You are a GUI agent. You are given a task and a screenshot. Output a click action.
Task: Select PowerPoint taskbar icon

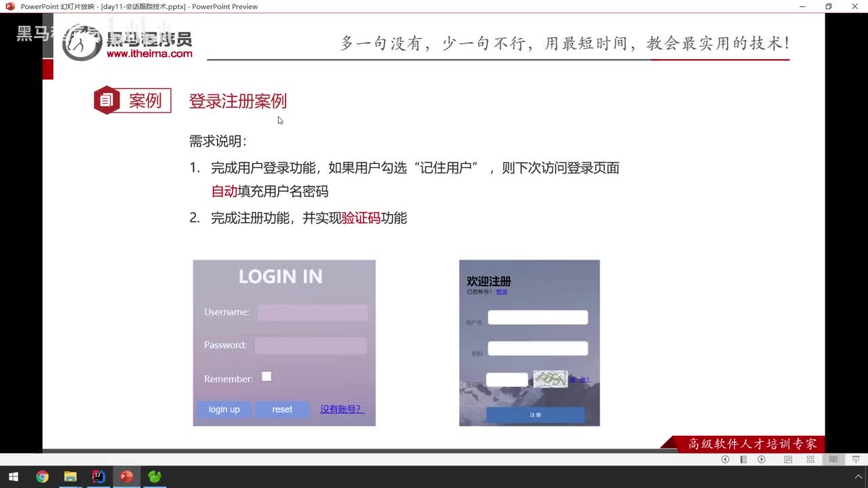point(126,476)
